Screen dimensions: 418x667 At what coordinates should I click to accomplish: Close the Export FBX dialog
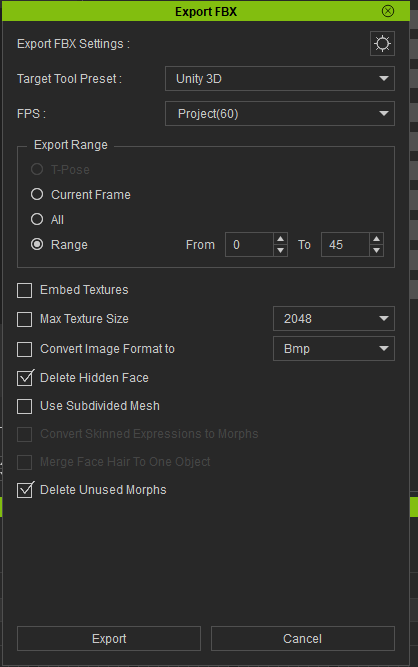[388, 11]
